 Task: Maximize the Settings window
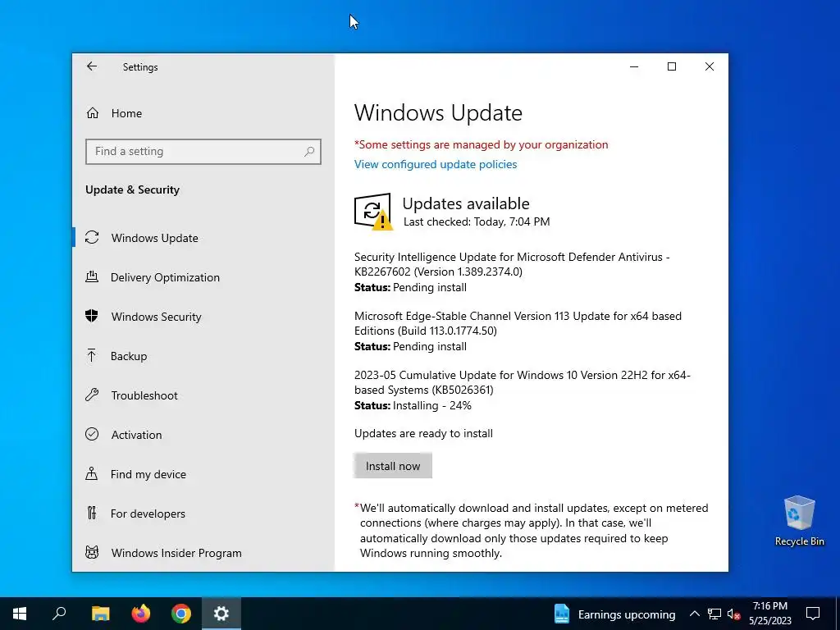pos(671,66)
